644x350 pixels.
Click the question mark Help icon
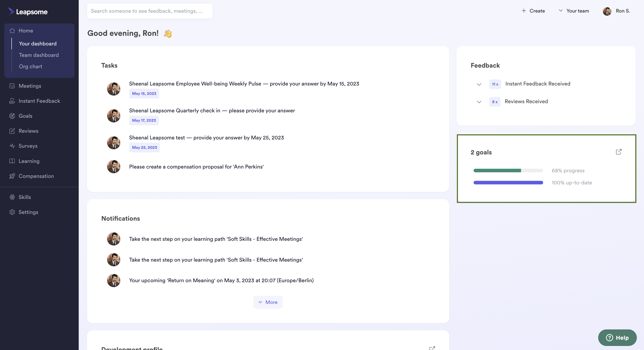point(610,337)
